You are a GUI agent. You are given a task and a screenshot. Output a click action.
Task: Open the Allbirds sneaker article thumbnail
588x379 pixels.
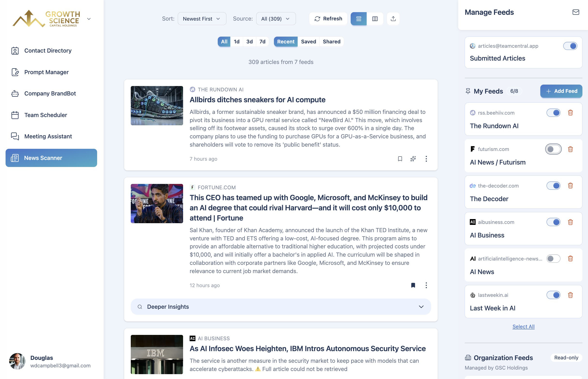click(157, 106)
